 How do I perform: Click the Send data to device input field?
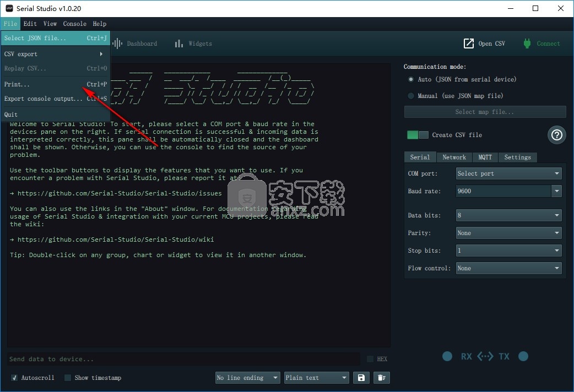tap(183, 359)
